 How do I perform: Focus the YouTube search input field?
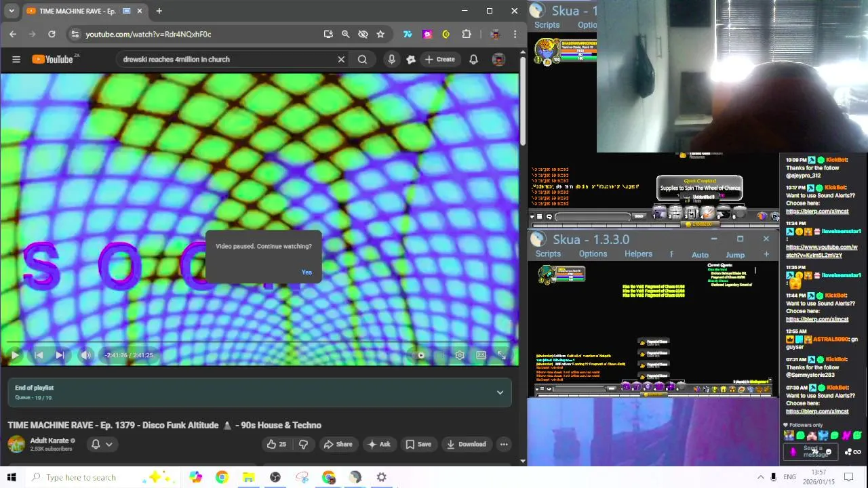click(x=227, y=60)
